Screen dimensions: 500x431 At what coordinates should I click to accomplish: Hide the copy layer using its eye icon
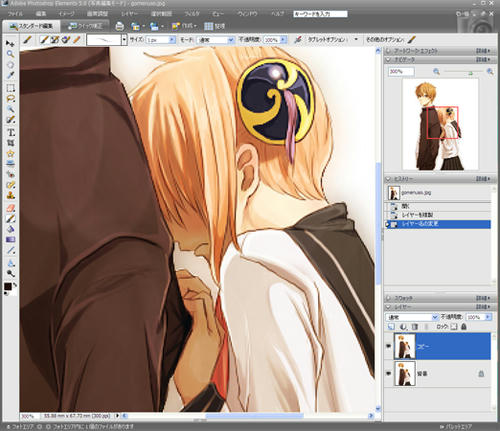pos(388,346)
